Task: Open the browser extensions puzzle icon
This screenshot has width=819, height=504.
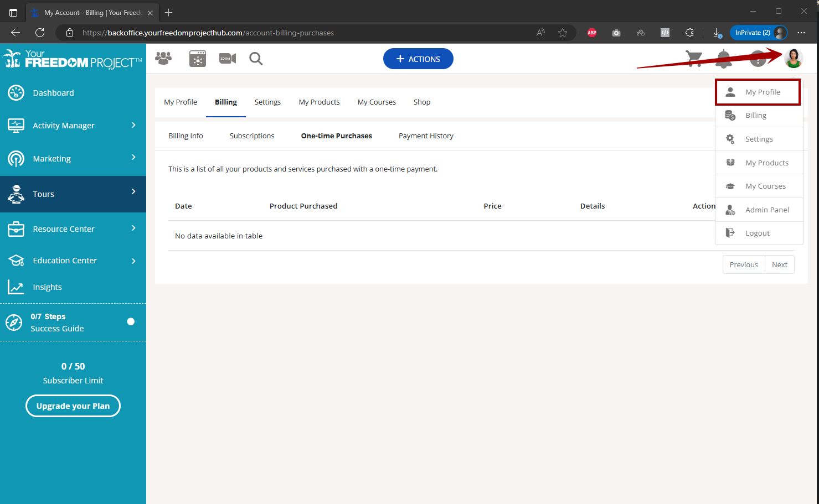Action: (689, 33)
